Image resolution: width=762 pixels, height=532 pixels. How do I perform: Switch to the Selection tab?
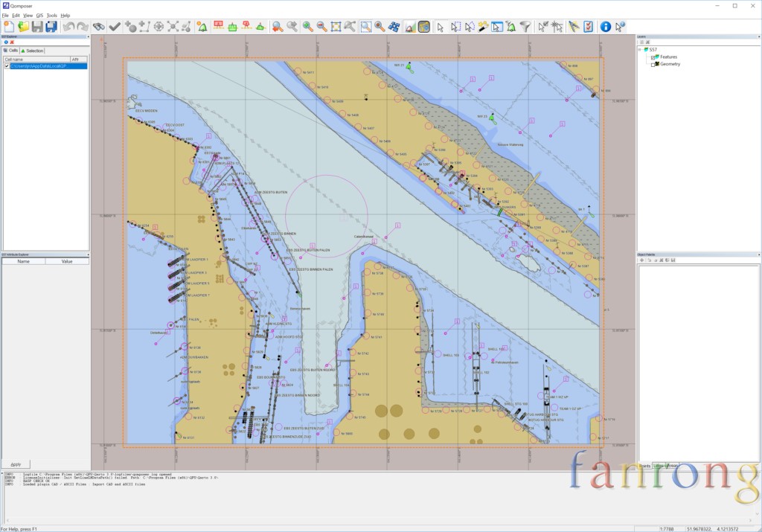(32, 51)
